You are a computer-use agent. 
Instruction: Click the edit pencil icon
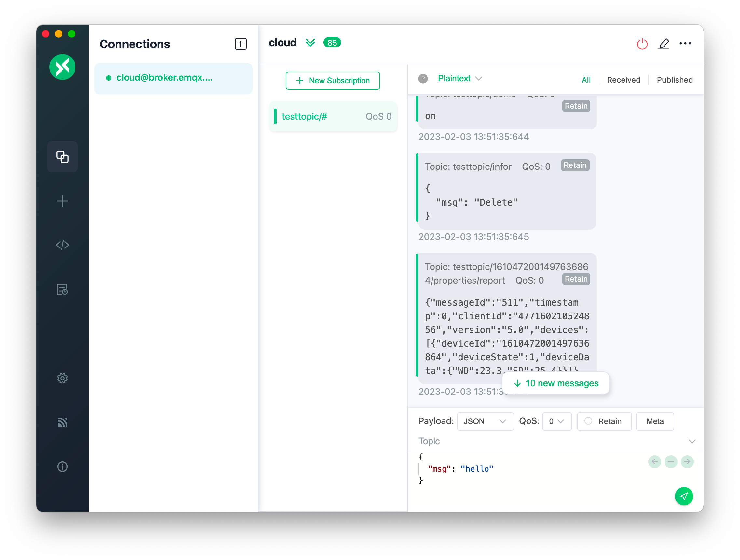pyautogui.click(x=664, y=44)
